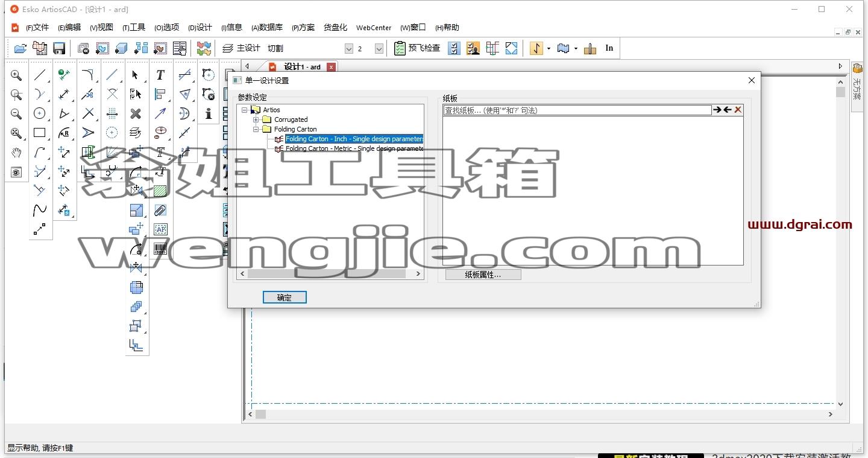The width and height of the screenshot is (868, 458).
Task: Select the Pan hand tool
Action: (16, 153)
